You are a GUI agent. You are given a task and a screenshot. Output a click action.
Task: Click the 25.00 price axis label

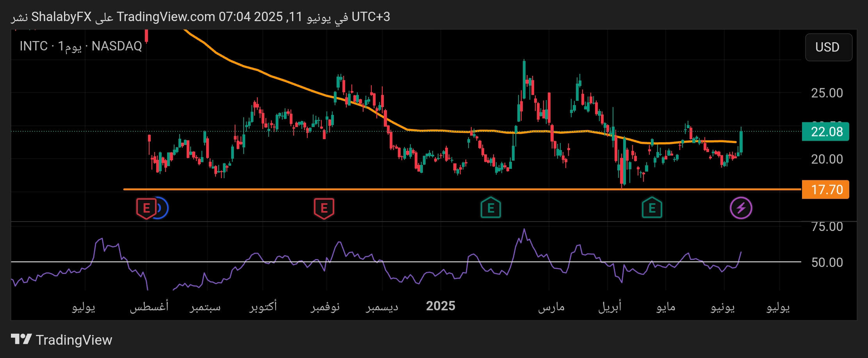point(827,93)
